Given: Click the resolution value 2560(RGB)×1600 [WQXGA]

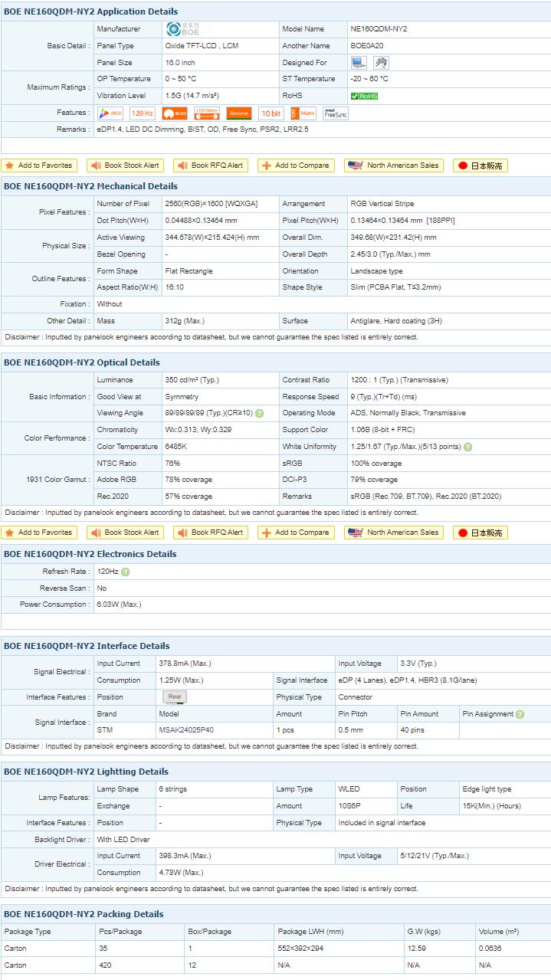Looking at the screenshot, I should point(211,204).
